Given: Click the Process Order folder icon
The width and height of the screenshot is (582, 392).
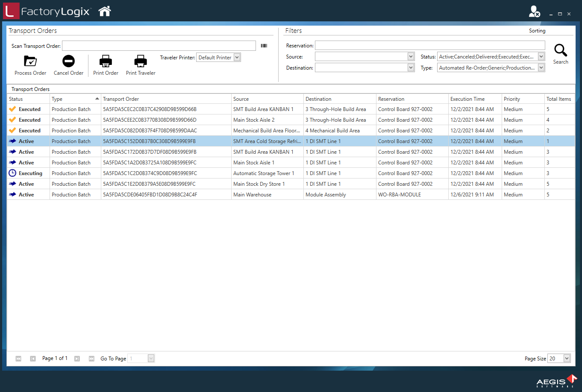Looking at the screenshot, I should [30, 61].
